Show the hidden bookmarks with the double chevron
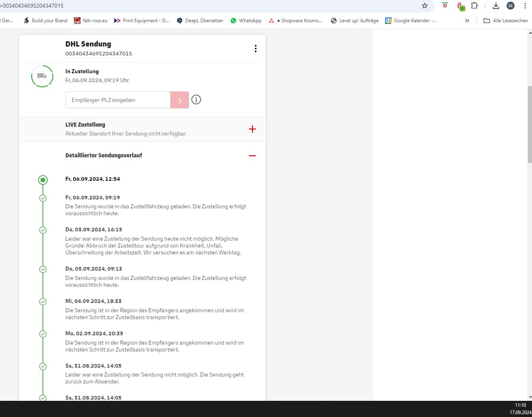The width and height of the screenshot is (532, 417). [x=467, y=21]
